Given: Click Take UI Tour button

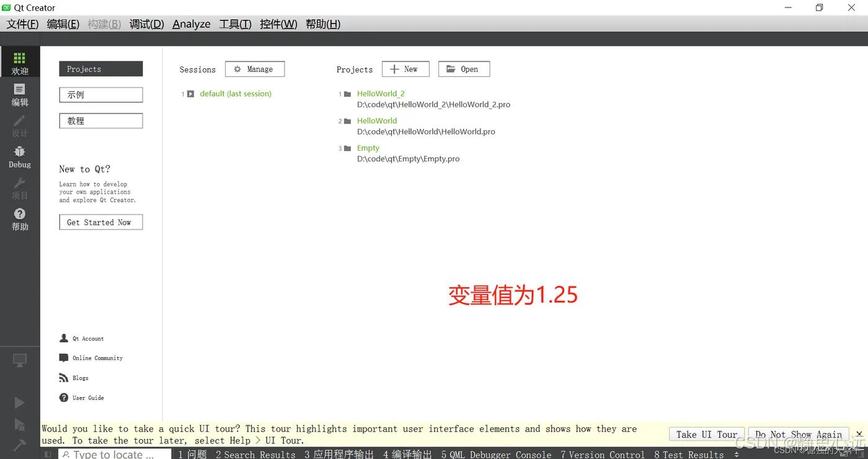Looking at the screenshot, I should point(707,434).
